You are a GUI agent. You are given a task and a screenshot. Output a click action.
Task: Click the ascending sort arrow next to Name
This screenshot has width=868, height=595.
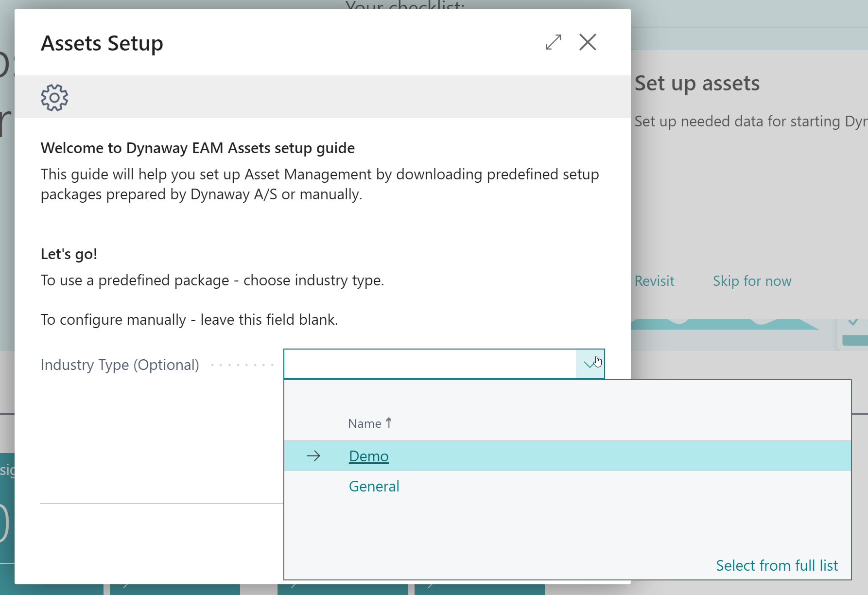(x=388, y=422)
